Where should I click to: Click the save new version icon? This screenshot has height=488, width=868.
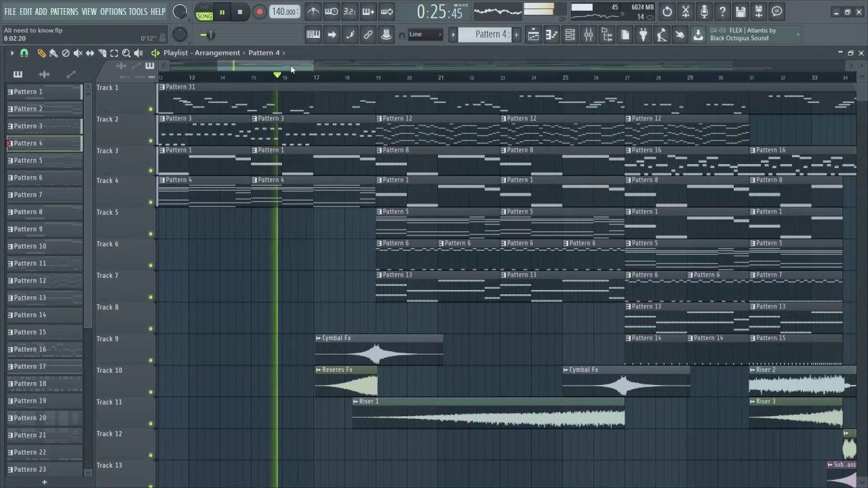pyautogui.click(x=759, y=12)
